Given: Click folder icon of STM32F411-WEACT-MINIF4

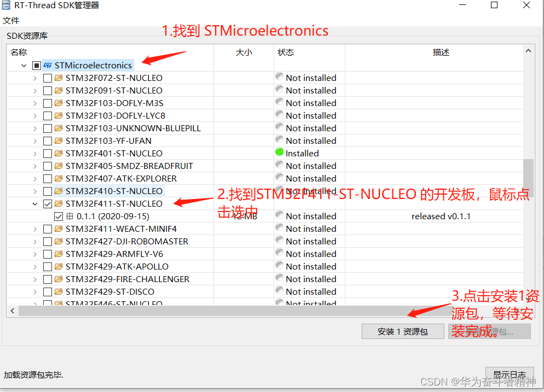Looking at the screenshot, I should coord(59,229).
